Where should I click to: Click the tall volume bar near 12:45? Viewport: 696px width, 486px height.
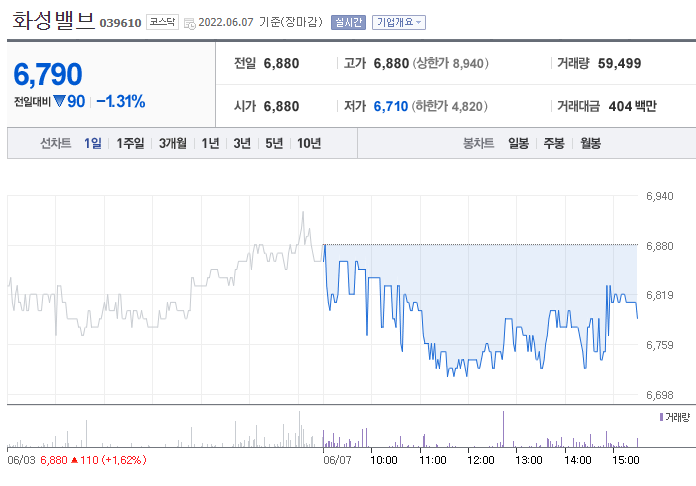click(x=503, y=429)
